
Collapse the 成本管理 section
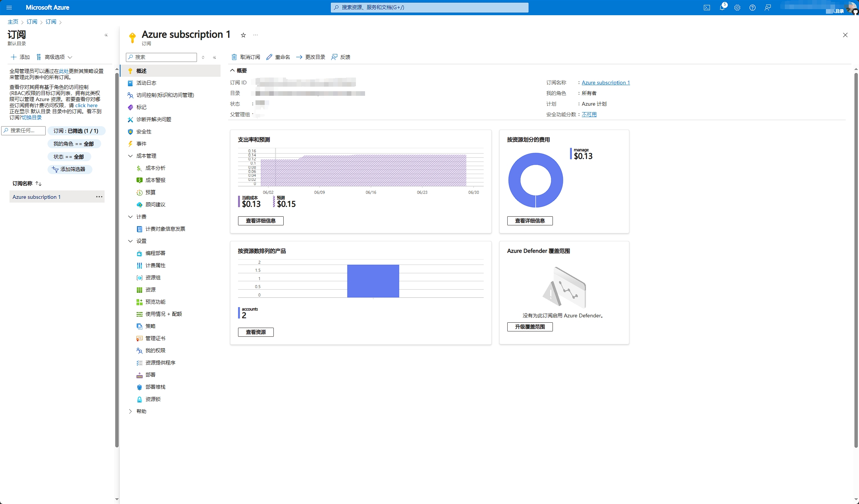130,156
